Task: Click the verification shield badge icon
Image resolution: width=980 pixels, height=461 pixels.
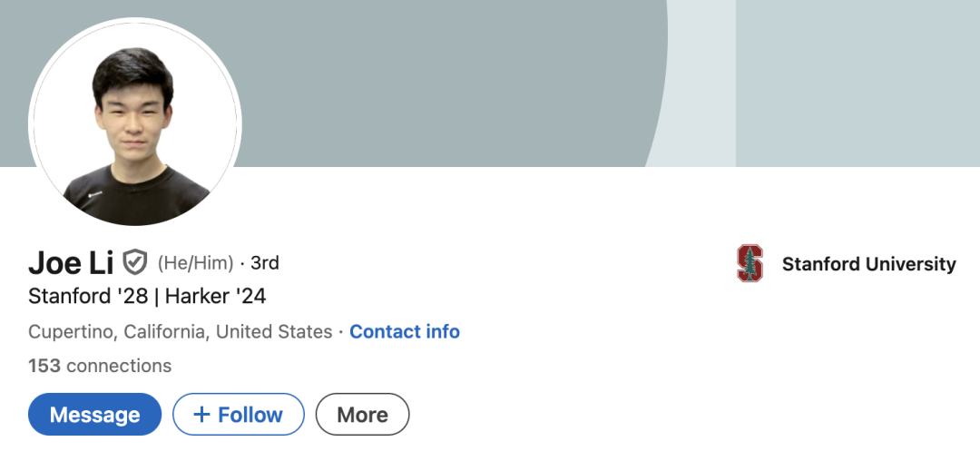Action: (134, 263)
